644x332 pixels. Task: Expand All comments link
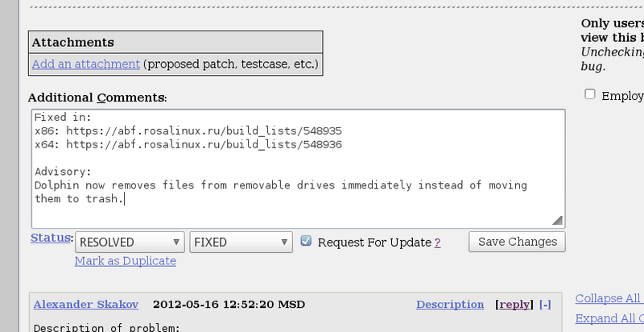[609, 317]
